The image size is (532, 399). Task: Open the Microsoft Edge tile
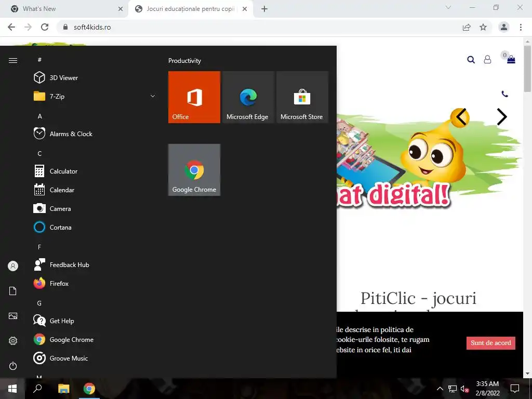(x=248, y=97)
